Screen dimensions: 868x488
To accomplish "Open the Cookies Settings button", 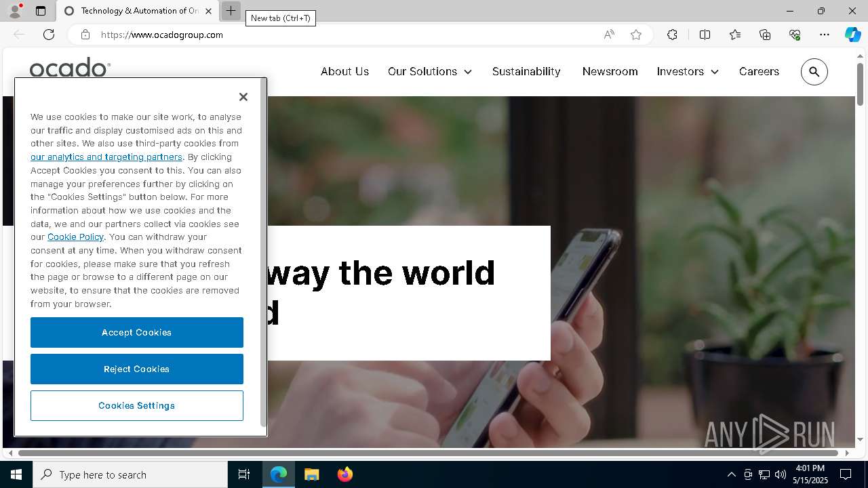I will pos(137,405).
